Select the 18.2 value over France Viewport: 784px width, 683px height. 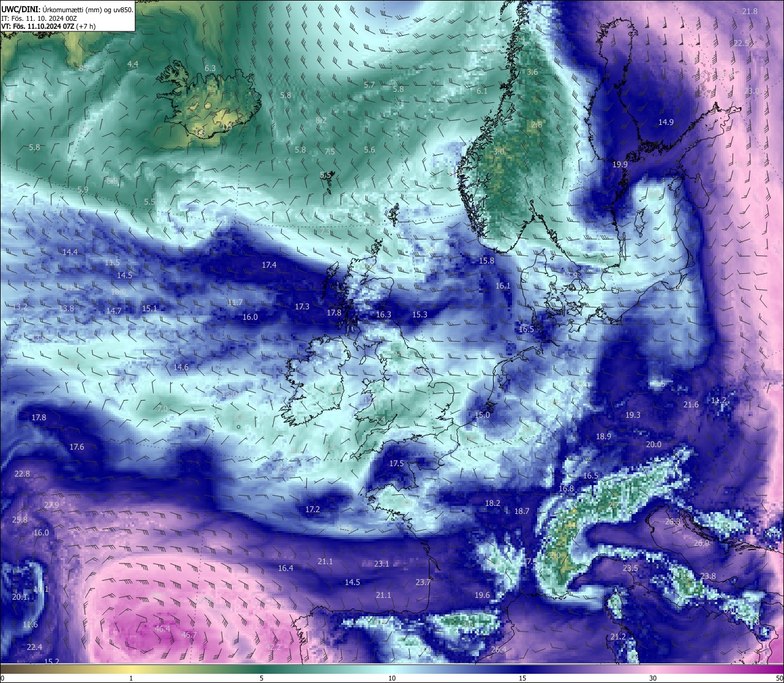[492, 504]
